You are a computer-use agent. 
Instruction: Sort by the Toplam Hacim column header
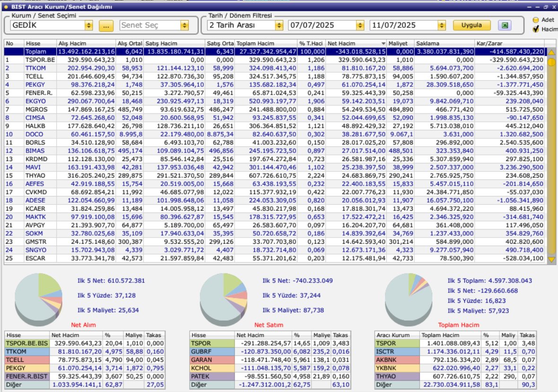(x=265, y=43)
